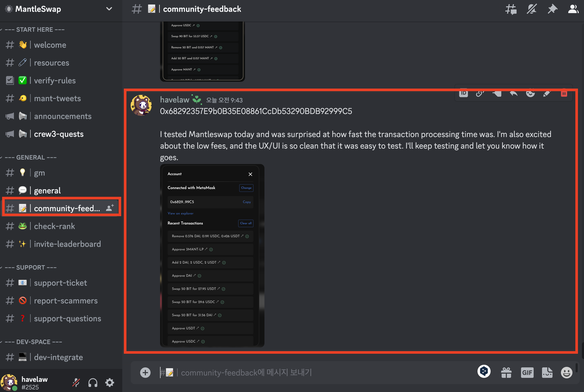Open the mant-tweets channel
This screenshot has height=392, width=584.
pyautogui.click(x=61, y=98)
